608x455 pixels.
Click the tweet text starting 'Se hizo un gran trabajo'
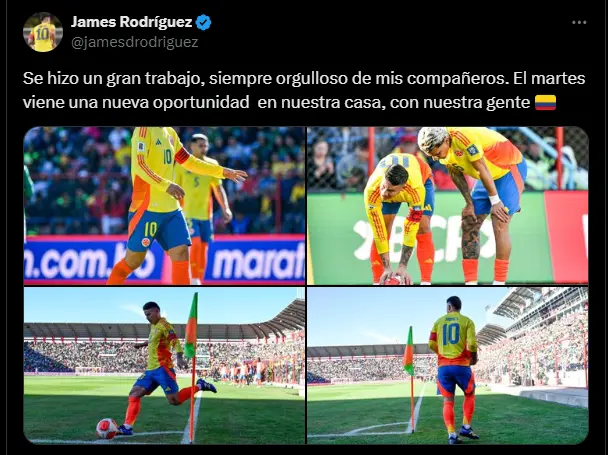tap(304, 90)
